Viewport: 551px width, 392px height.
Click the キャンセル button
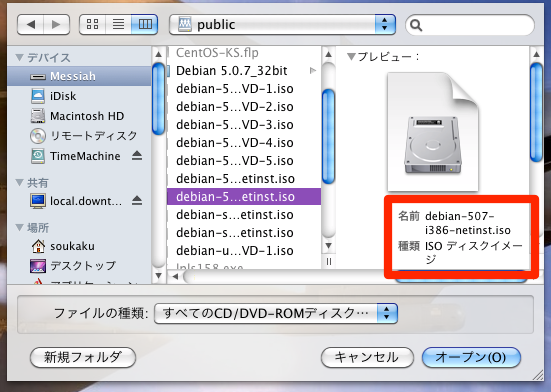tap(367, 358)
